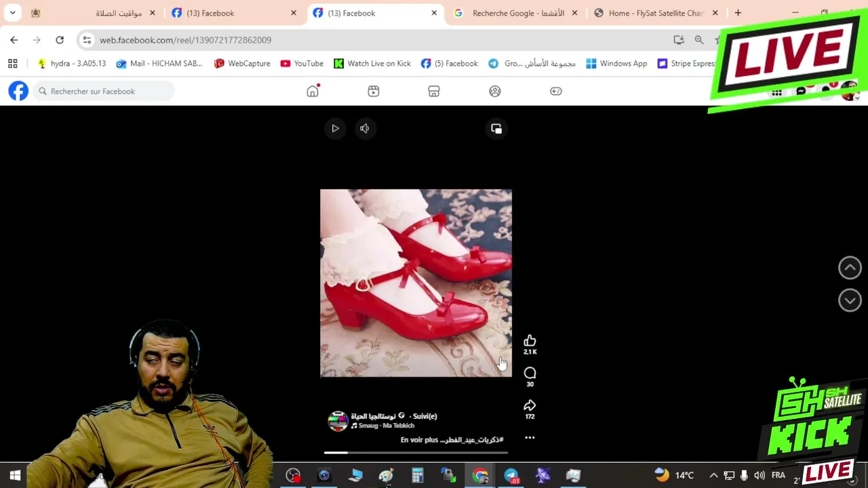
Task: Switch FRA keyboard language indicator
Action: pos(778,476)
